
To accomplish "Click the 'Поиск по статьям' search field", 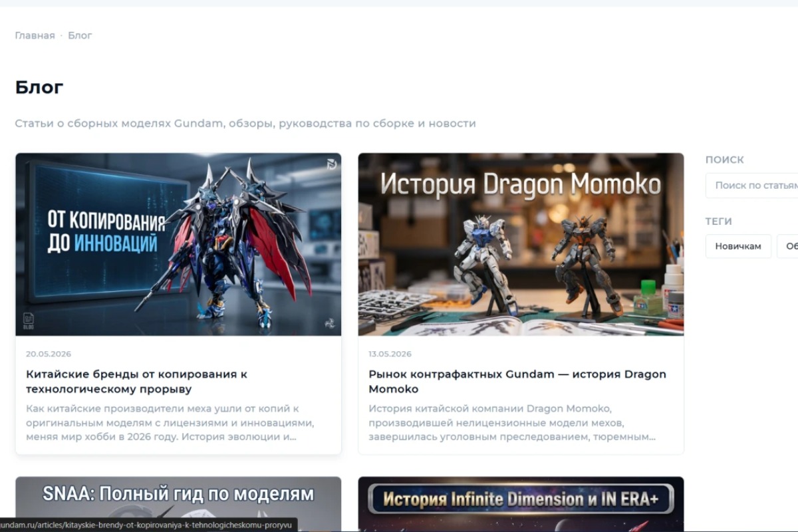I will tap(752, 186).
